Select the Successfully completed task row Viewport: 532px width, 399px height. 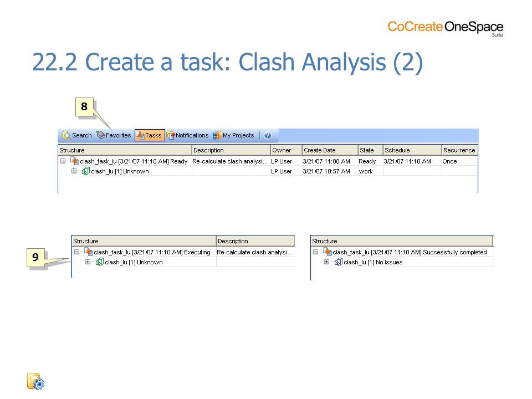click(x=410, y=253)
